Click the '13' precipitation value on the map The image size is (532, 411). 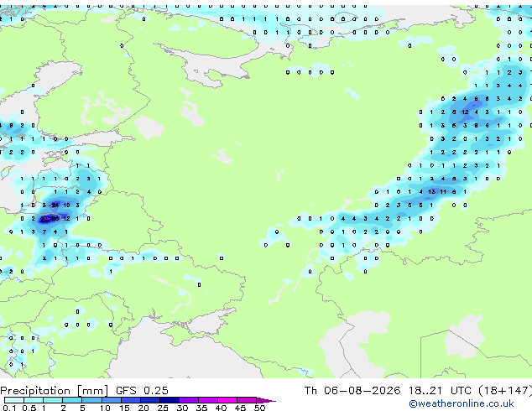click(x=431, y=192)
